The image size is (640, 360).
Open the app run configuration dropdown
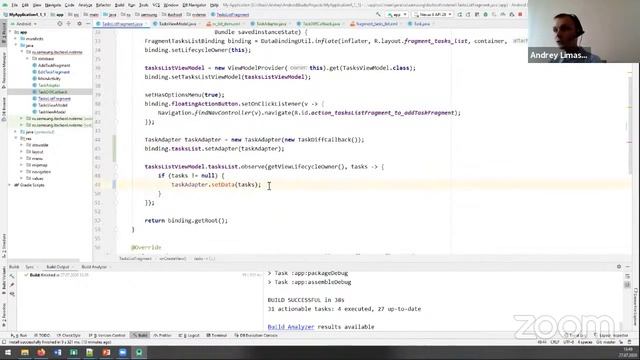coord(397,14)
